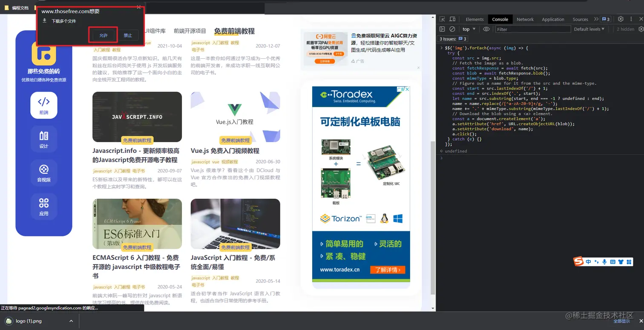
Task: Collapse the $$('img') console entry arrow
Action: (442, 48)
